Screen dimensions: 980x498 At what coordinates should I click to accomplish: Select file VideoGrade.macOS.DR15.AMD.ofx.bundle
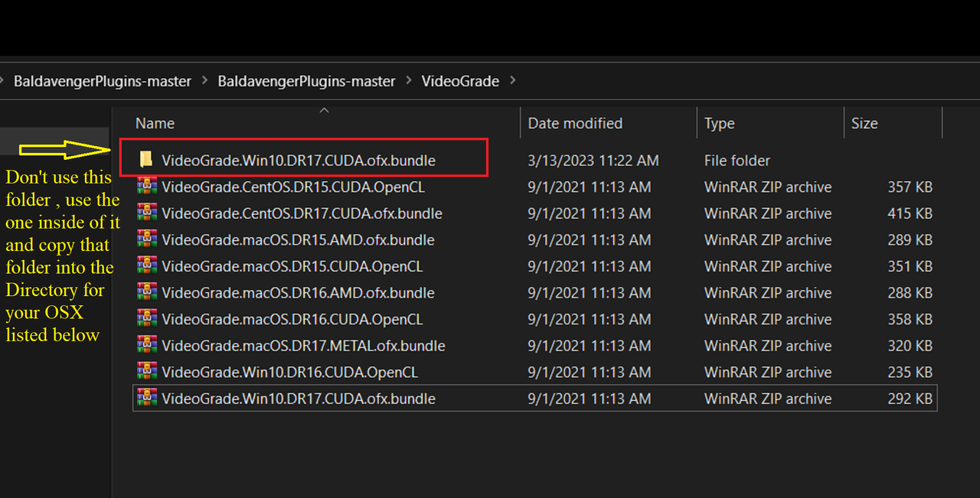298,239
